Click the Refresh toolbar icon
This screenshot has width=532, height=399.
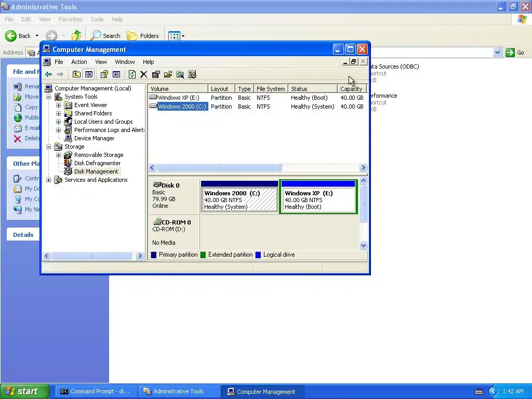pyautogui.click(x=132, y=74)
